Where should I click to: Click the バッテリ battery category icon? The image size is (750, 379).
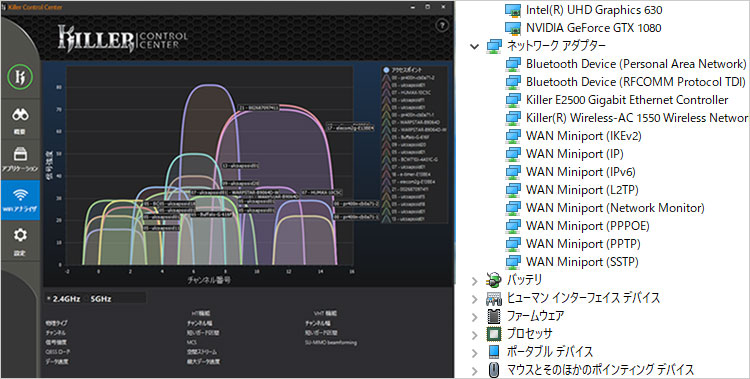[493, 280]
